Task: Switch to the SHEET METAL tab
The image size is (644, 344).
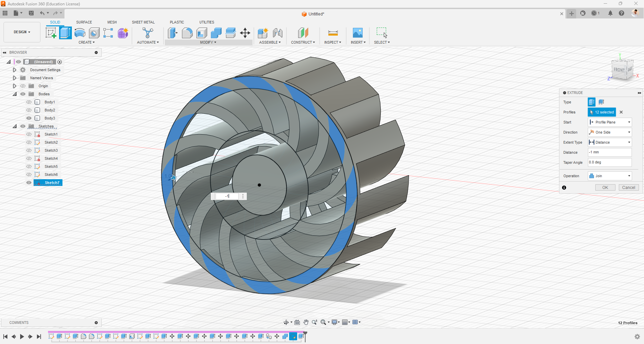Action: click(143, 22)
